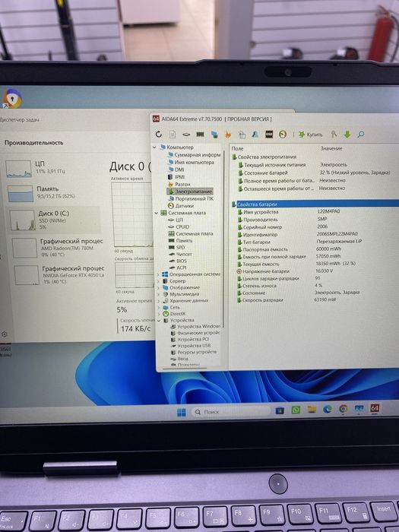Expand the Отображение tree node
Image resolution: width=399 pixels, height=532 pixels.
(158, 287)
